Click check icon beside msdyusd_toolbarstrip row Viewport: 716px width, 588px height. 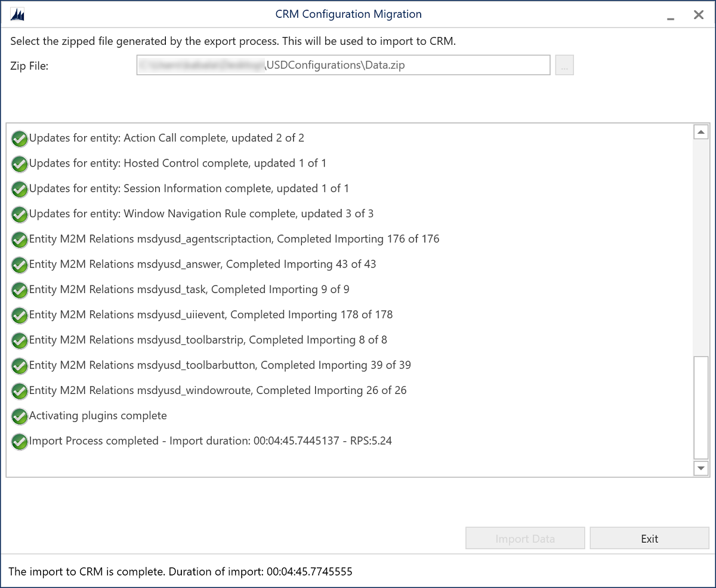click(x=20, y=341)
